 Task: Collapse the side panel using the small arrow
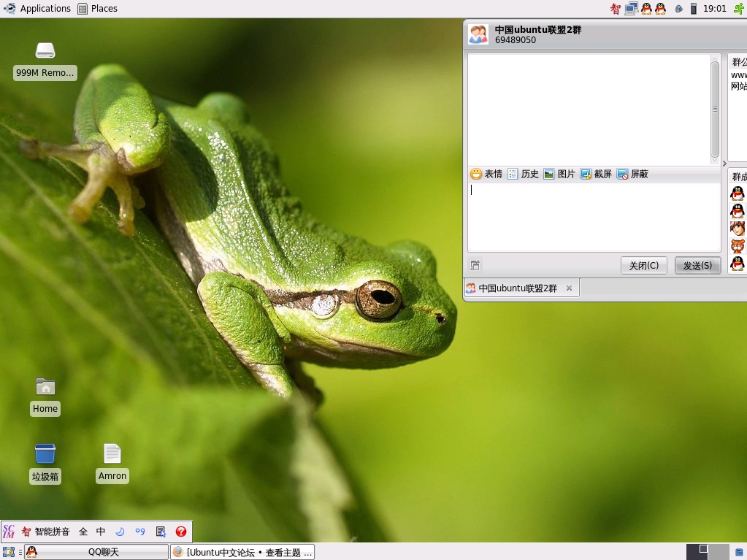pyautogui.click(x=724, y=164)
